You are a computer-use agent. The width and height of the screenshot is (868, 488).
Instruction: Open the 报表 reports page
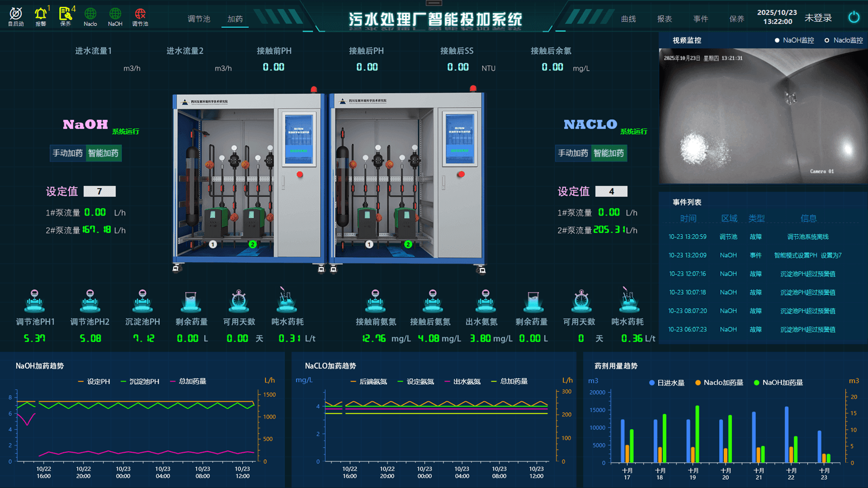(664, 19)
